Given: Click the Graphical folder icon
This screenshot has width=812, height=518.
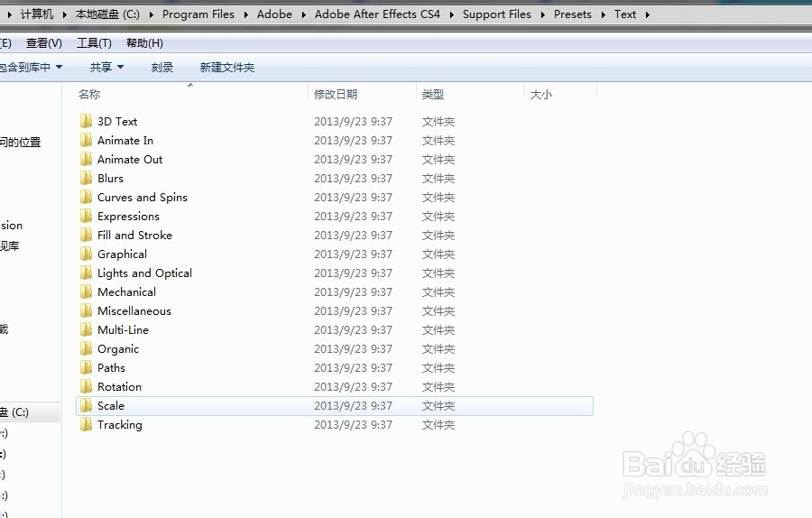Looking at the screenshot, I should pos(86,254).
